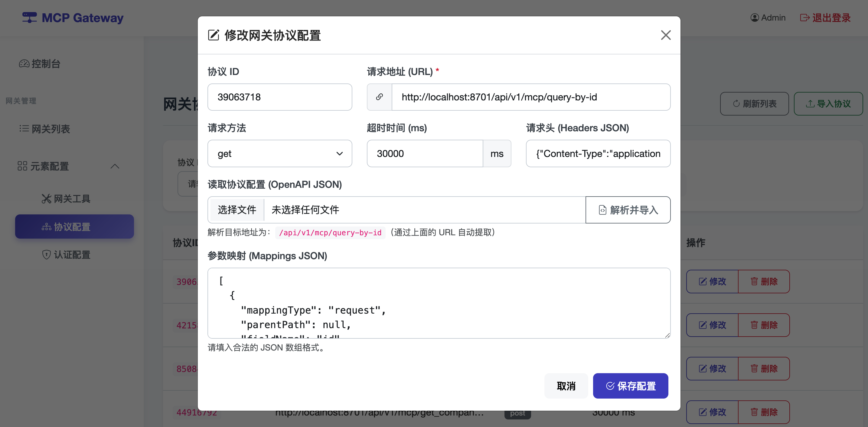868x427 pixels.
Task: Click the 退出登录 logout icon
Action: [805, 18]
